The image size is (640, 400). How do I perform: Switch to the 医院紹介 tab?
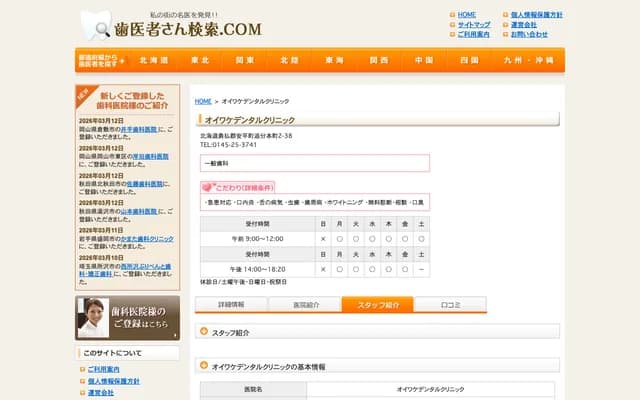[305, 304]
